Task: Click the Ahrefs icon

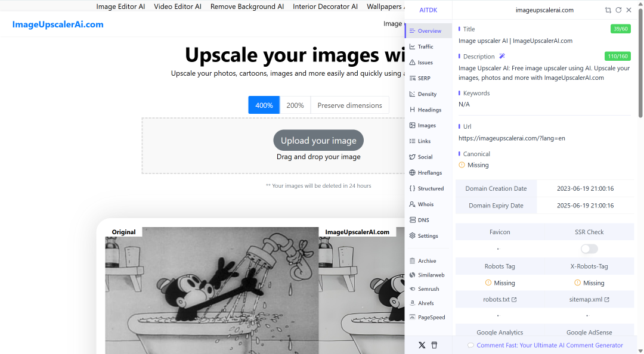Action: (413, 303)
